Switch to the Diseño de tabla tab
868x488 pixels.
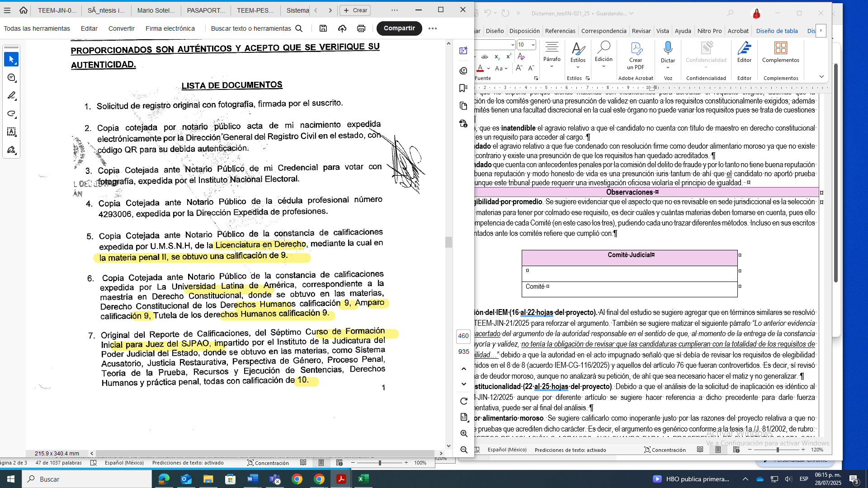[777, 31]
